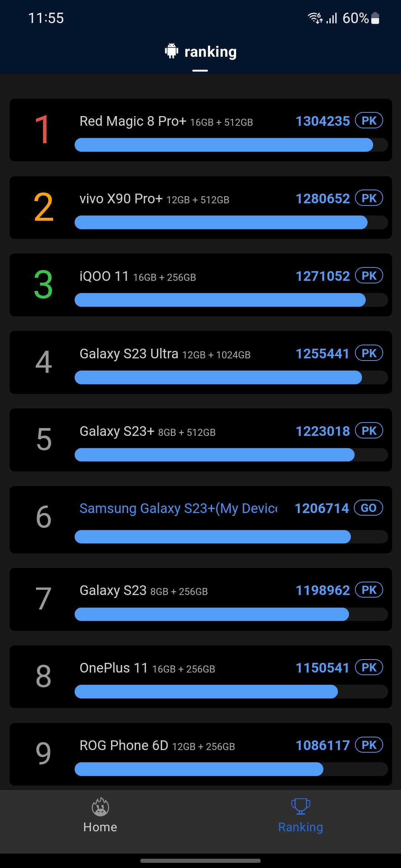Tap the Android robot icon in header
Viewport: 401px width, 868px height.
[x=171, y=51]
